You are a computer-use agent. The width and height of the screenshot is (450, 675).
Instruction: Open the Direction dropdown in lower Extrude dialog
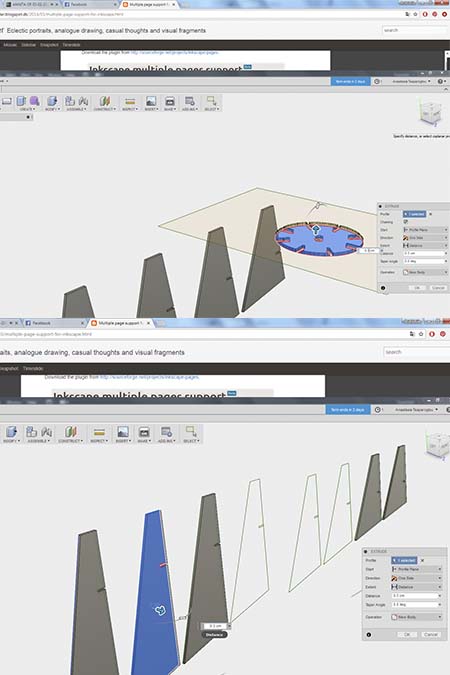tap(416, 578)
